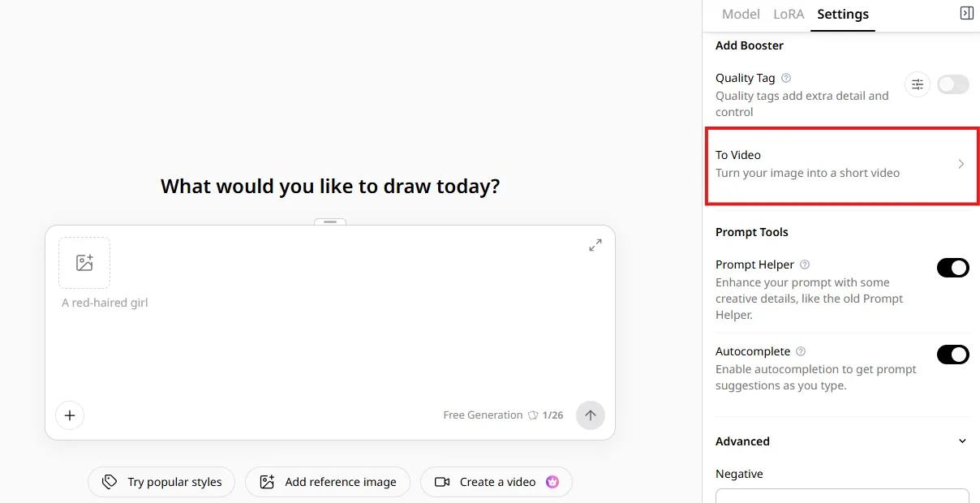The width and height of the screenshot is (980, 503).
Task: Switch to the Model tab
Action: [741, 15]
